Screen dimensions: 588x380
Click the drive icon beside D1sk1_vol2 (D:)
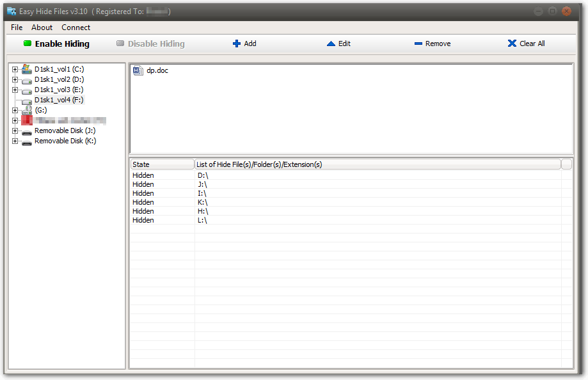click(26, 79)
